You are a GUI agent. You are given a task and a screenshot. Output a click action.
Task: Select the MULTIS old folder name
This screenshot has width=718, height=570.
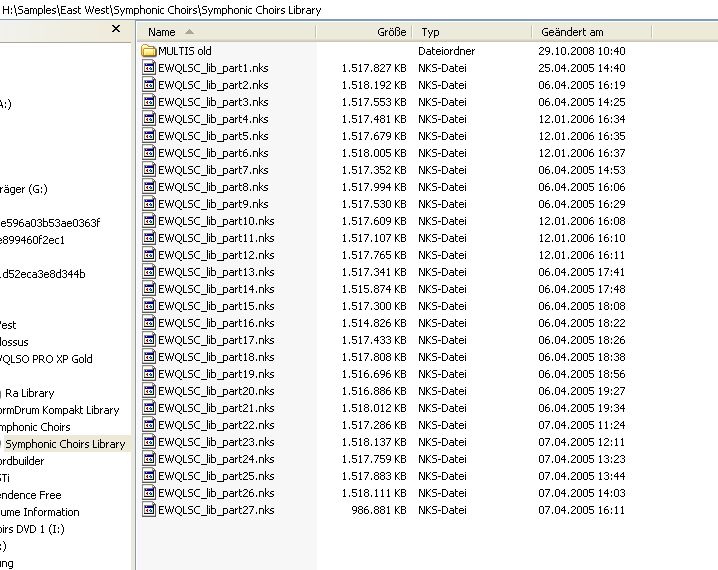pyautogui.click(x=185, y=51)
